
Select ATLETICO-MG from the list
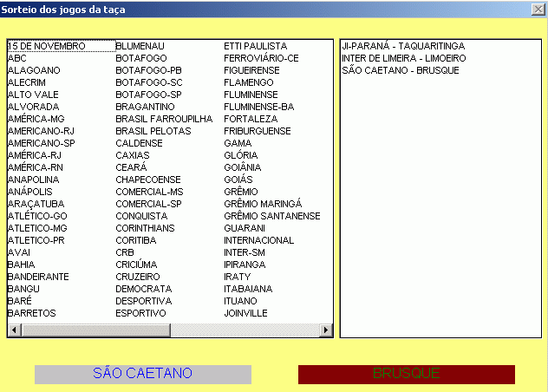[37, 228]
